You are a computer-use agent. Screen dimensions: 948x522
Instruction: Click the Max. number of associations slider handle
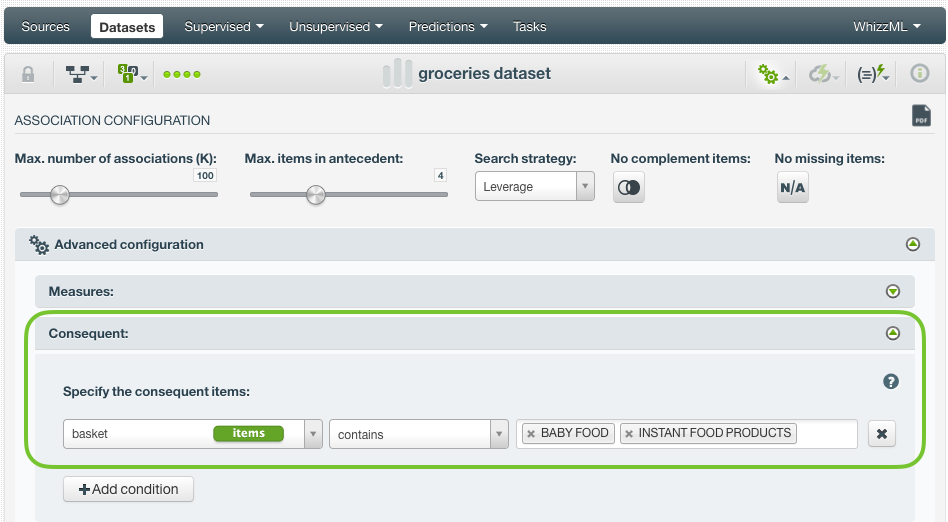(60, 195)
